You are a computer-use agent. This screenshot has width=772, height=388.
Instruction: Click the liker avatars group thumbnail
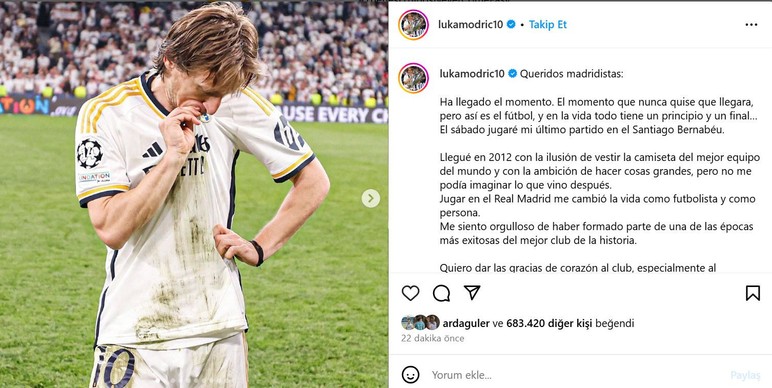click(420, 323)
